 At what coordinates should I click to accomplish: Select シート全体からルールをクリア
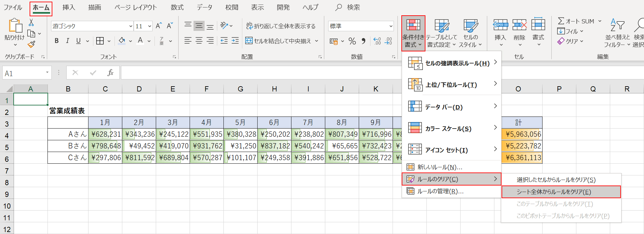561,192
